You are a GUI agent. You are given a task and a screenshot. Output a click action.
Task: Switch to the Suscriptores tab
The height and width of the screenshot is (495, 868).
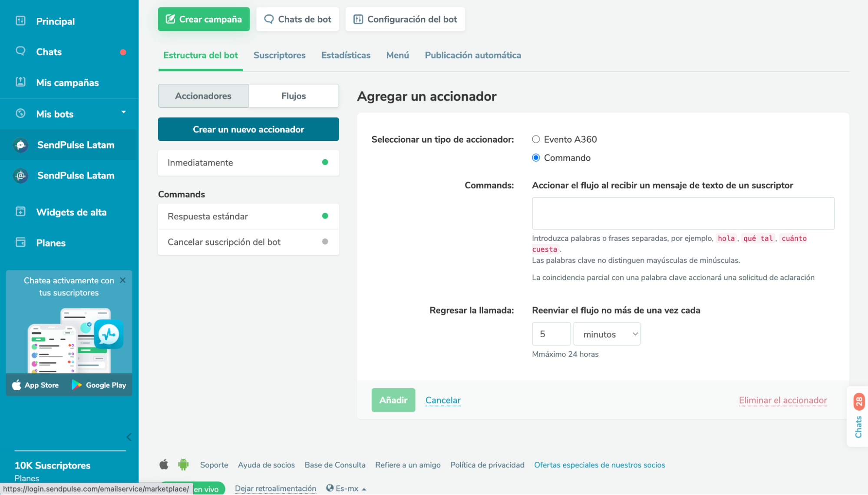pyautogui.click(x=280, y=55)
